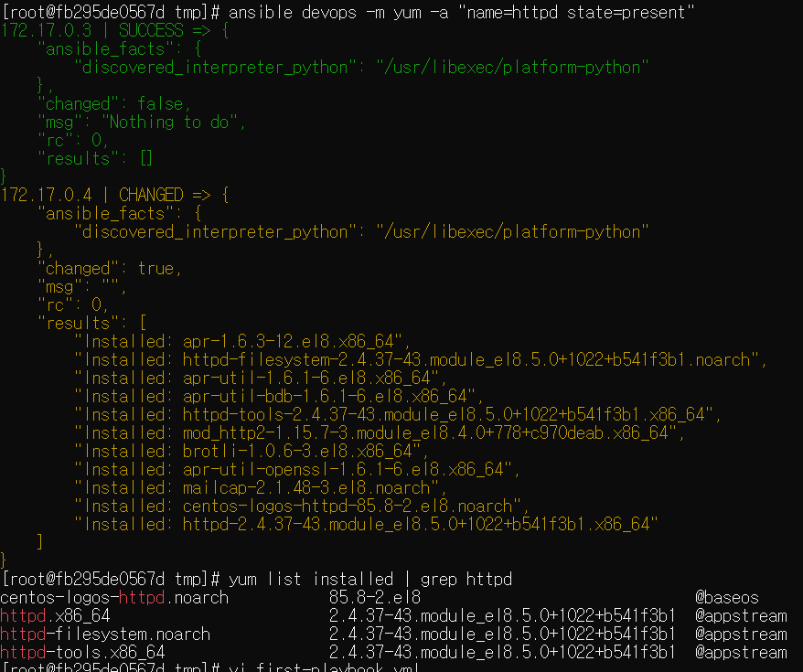Click the "changed": true line
Viewport: 803px width, 672px height.
[x=109, y=268]
